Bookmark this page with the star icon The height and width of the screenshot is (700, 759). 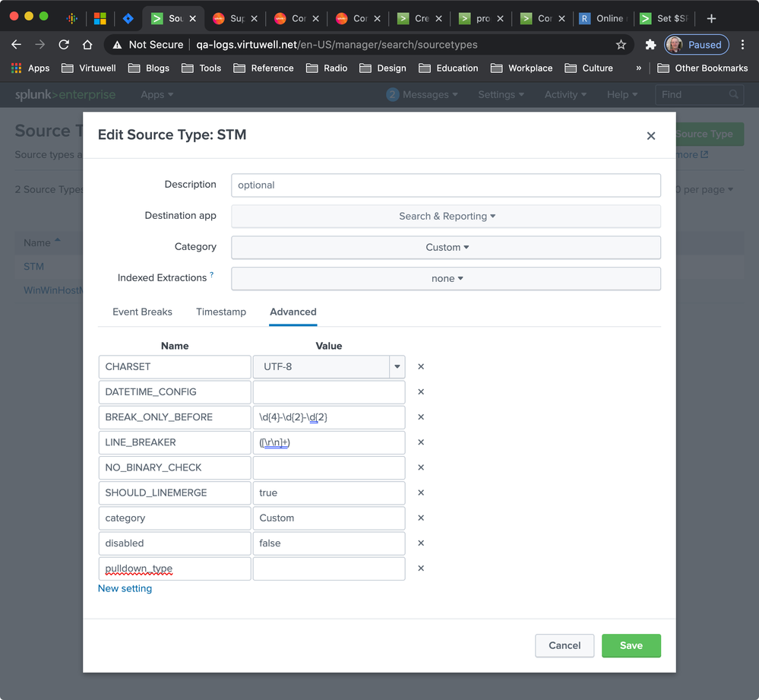pyautogui.click(x=621, y=45)
